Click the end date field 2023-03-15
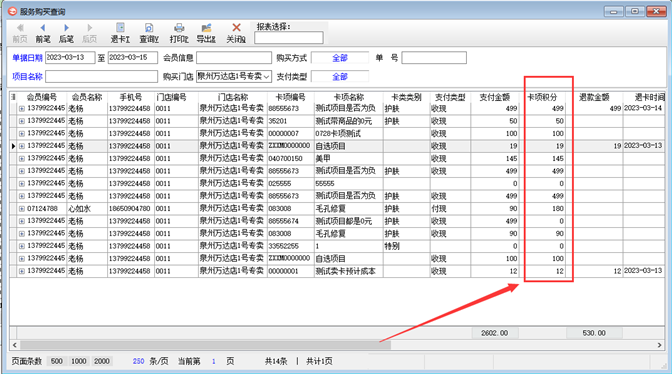The image size is (672, 374). [132, 57]
